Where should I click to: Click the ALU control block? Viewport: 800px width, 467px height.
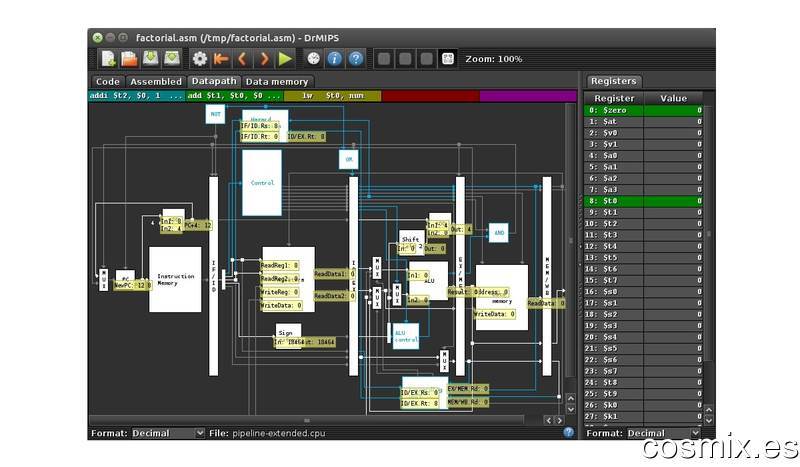pyautogui.click(x=406, y=336)
